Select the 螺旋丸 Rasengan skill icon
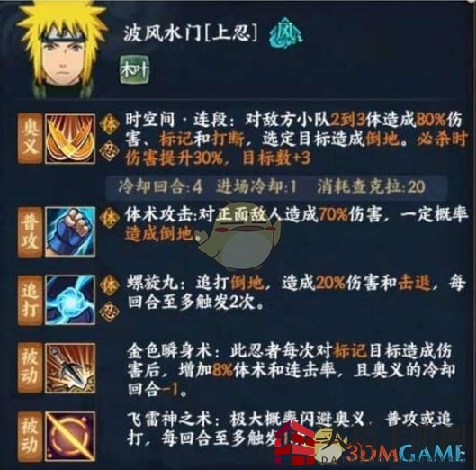Screen dimensions: 476x470 click(x=70, y=300)
